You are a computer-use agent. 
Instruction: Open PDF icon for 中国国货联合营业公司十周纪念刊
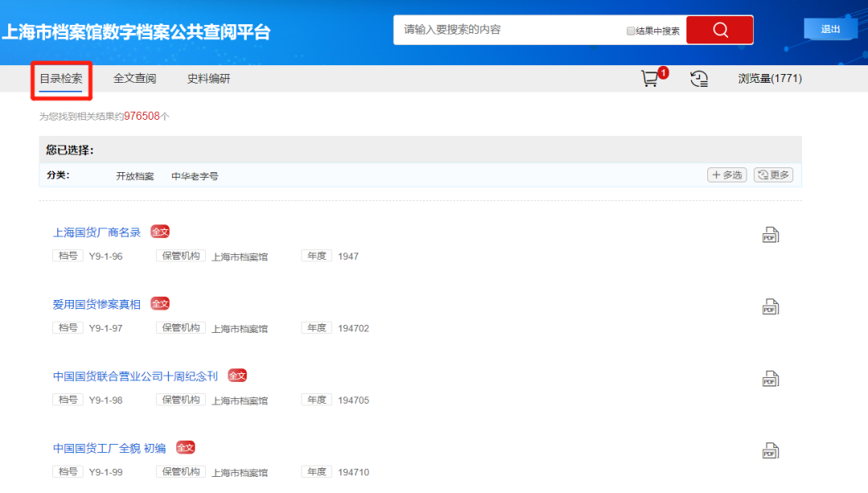[771, 379]
